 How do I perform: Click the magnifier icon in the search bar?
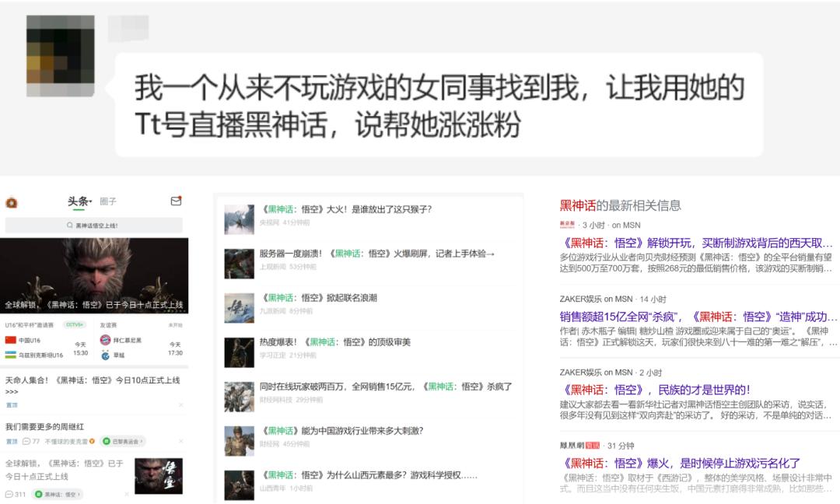click(70, 226)
